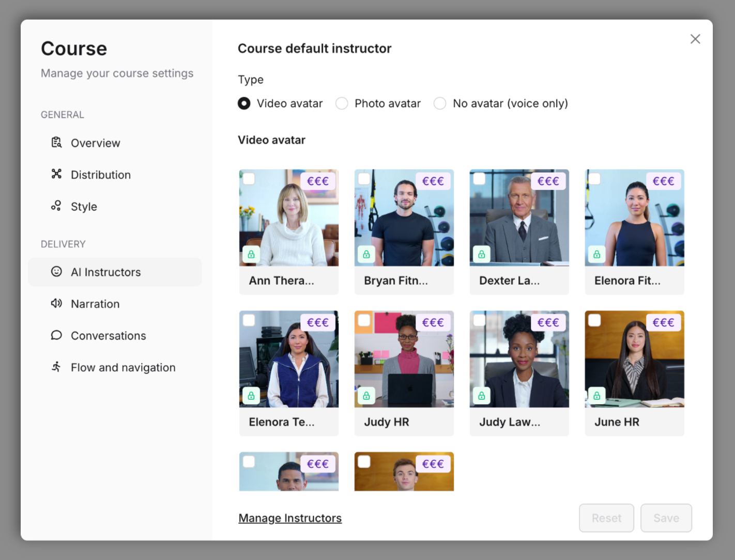
Task: Click the Conversations chat bubble icon
Action: coord(56,335)
